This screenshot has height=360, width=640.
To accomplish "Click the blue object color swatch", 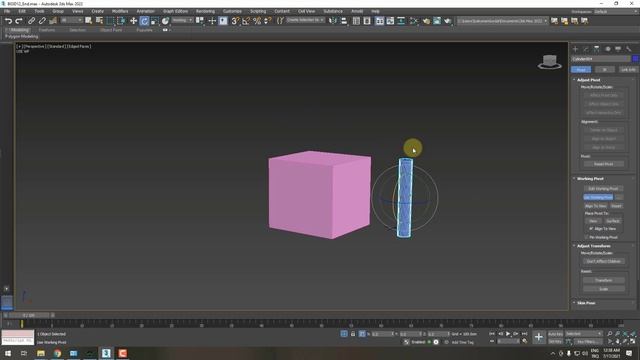I will 635,59.
